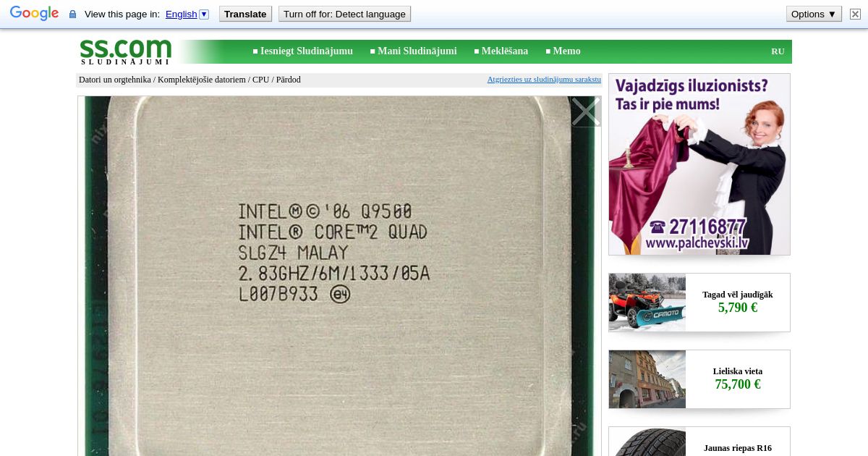Screen dimensions: 868x456
Task: Click Tagad vēl jaudīgāk ad title
Action: coord(738,295)
